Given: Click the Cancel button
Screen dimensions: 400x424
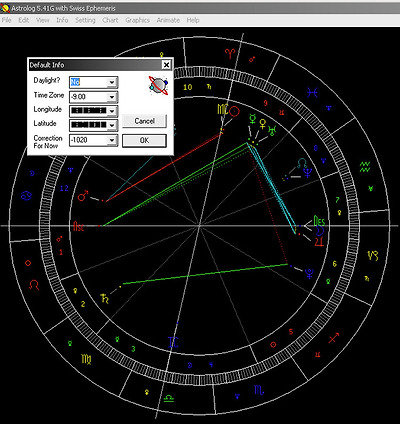Looking at the screenshot, I should tap(144, 121).
